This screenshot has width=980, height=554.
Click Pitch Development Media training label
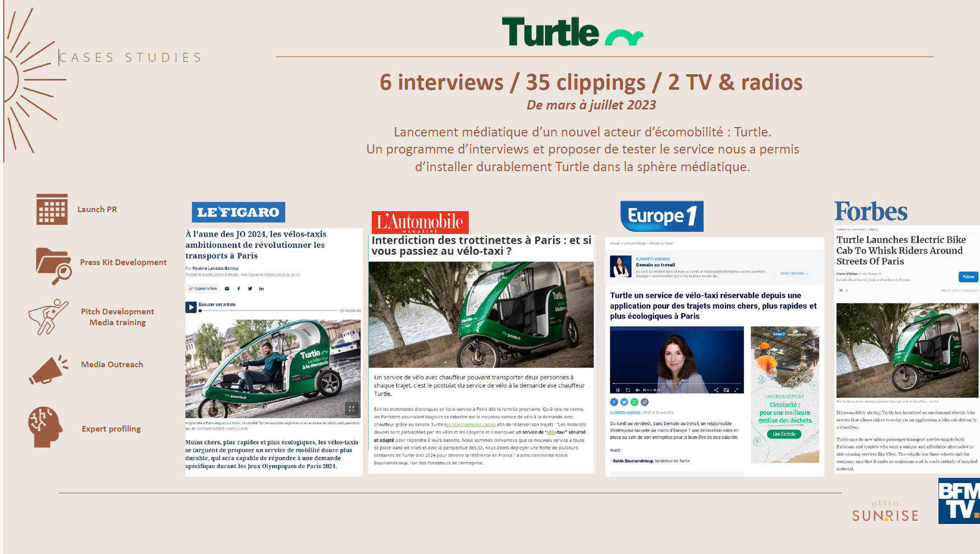[118, 317]
